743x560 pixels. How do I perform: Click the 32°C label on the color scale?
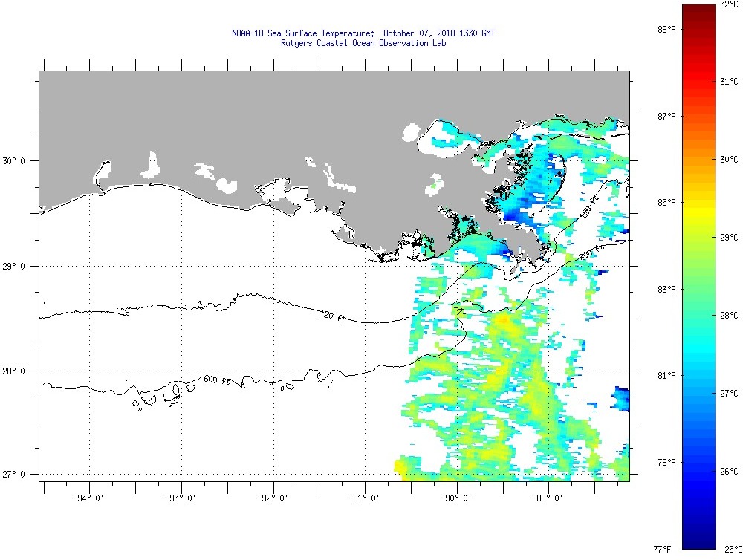tap(729, 4)
